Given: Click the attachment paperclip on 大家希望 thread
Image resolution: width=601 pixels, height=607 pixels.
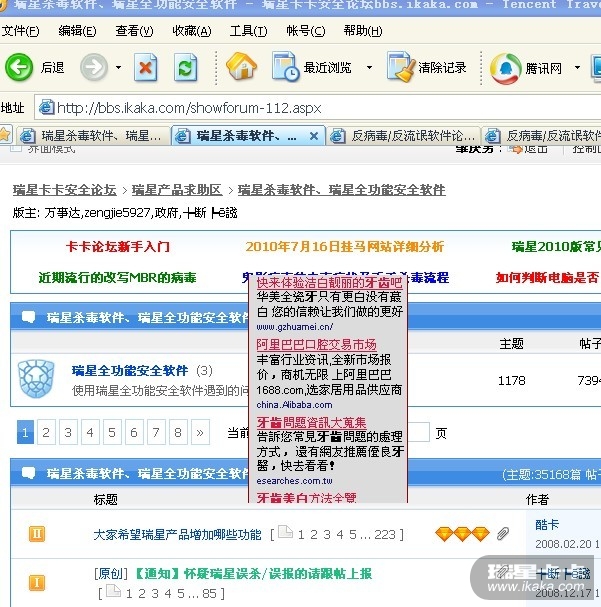Looking at the screenshot, I should [x=502, y=534].
